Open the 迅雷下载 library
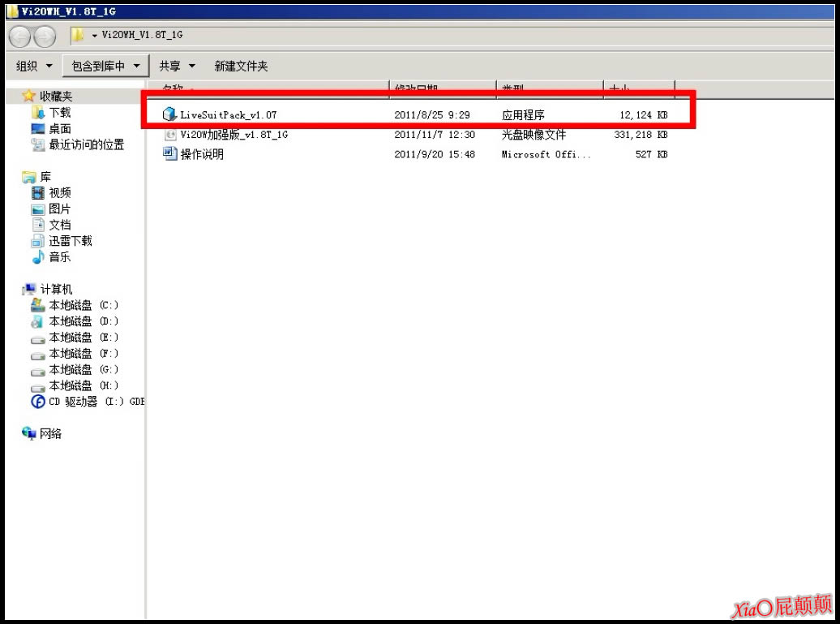 click(70, 241)
